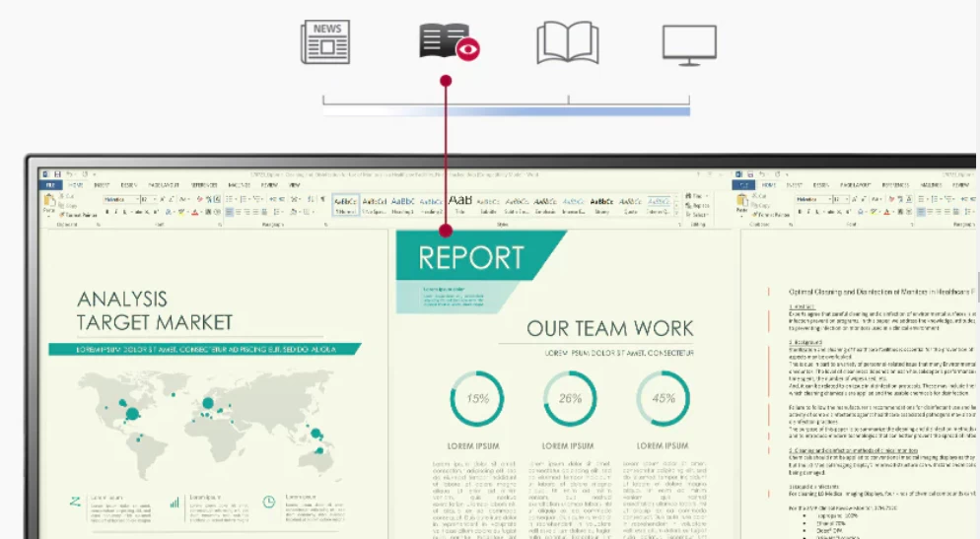
Task: Toggle show paragraph marks in left window
Action: coord(322,199)
